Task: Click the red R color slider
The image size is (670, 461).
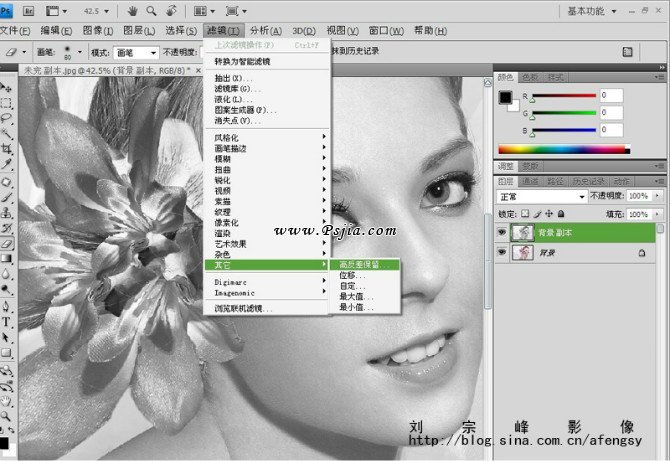Action: click(x=564, y=96)
